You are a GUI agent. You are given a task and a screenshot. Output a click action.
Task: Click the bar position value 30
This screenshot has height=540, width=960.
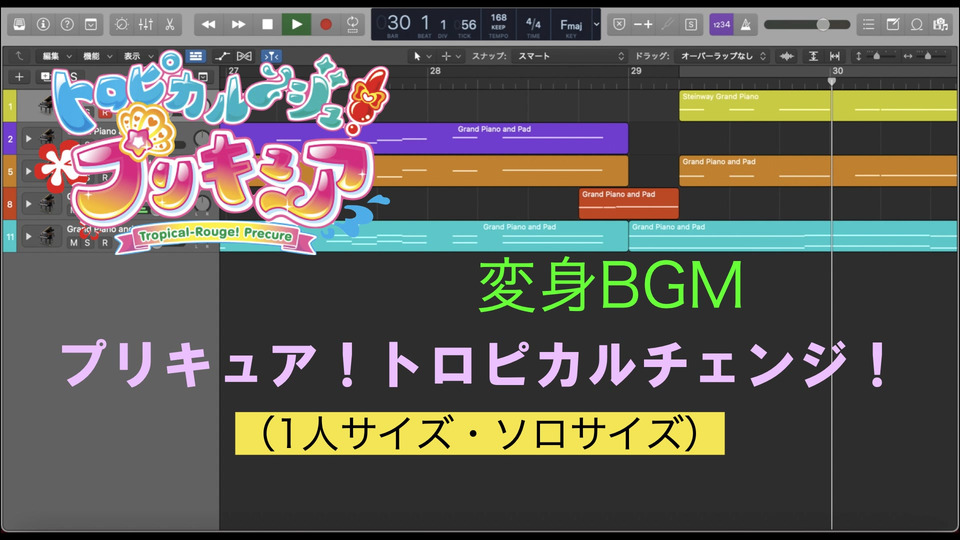pyautogui.click(x=398, y=23)
